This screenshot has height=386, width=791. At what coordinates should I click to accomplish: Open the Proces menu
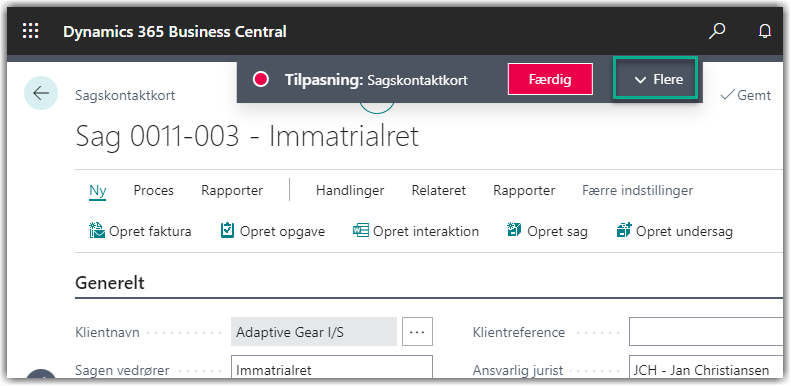click(x=153, y=190)
